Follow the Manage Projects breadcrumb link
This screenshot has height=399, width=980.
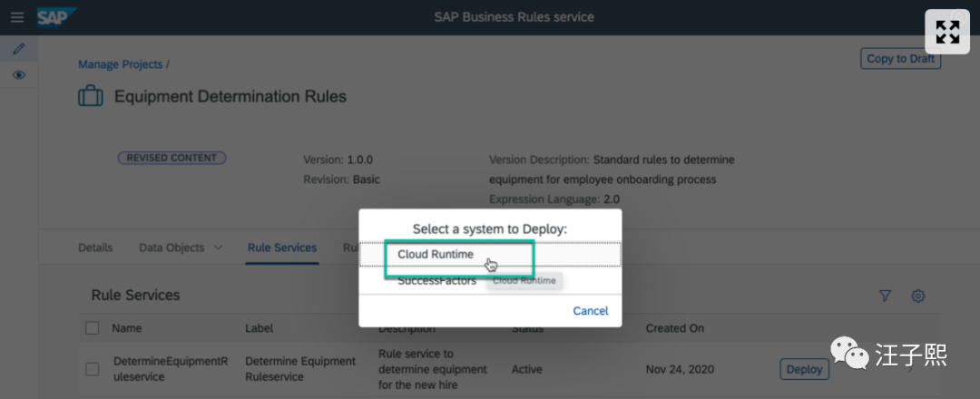[120, 64]
